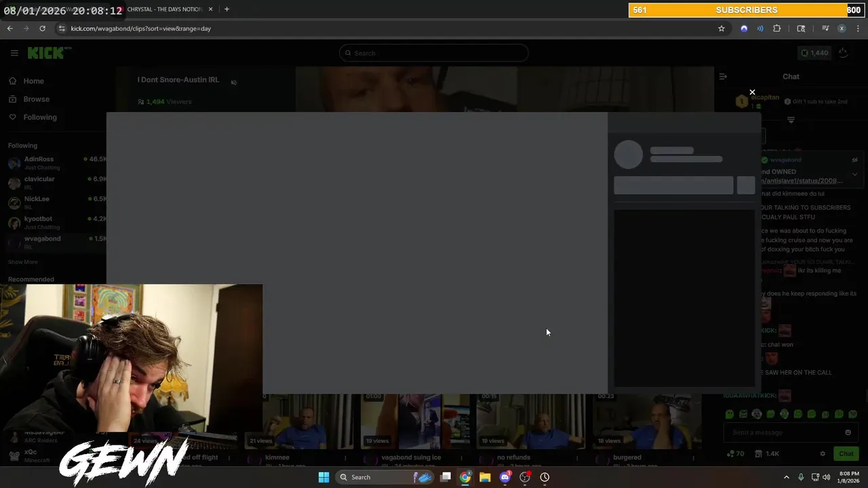The image size is (868, 488).
Task: Hide pinned message eye icon
Action: coord(854,160)
